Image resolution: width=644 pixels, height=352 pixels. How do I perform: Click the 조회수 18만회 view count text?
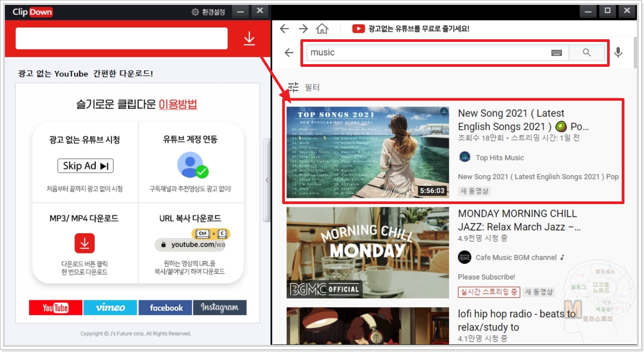pyautogui.click(x=482, y=138)
